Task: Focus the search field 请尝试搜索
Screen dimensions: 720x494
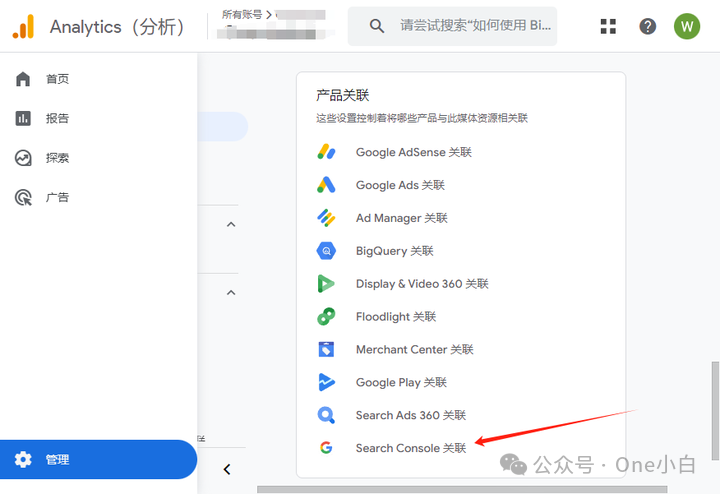Action: click(452, 26)
